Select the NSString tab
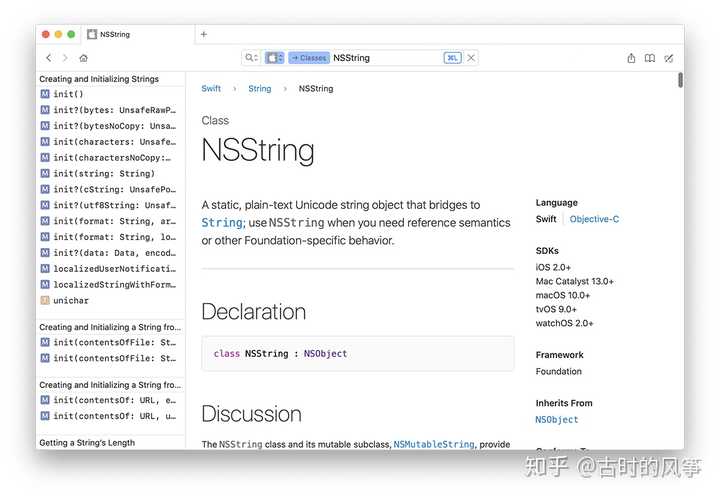Image resolution: width=720 pixels, height=497 pixels. (138, 34)
